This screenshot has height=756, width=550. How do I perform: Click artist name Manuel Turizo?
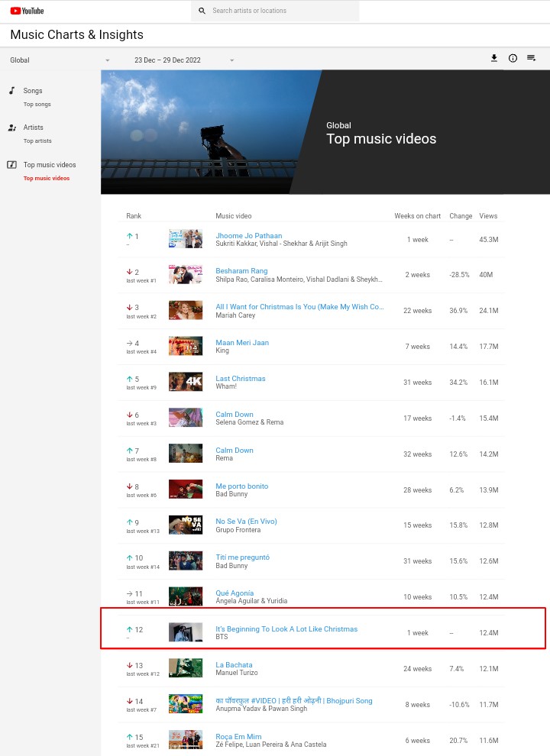237,673
